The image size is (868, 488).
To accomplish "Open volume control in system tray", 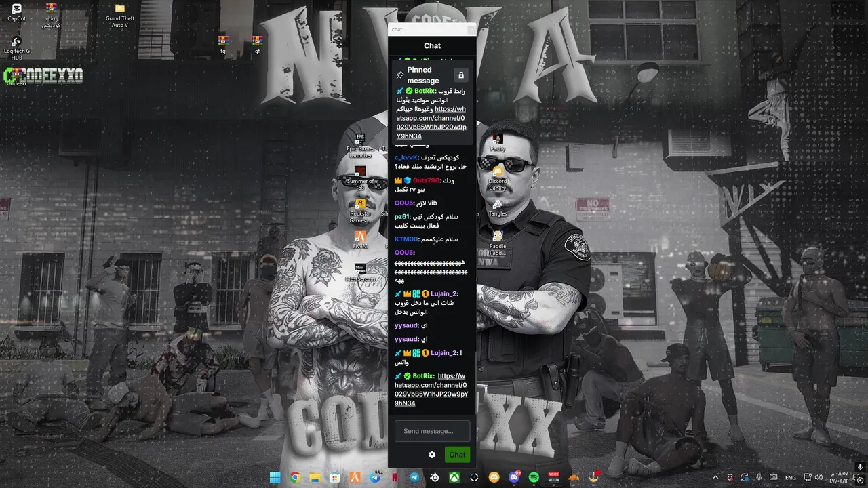I will click(820, 477).
